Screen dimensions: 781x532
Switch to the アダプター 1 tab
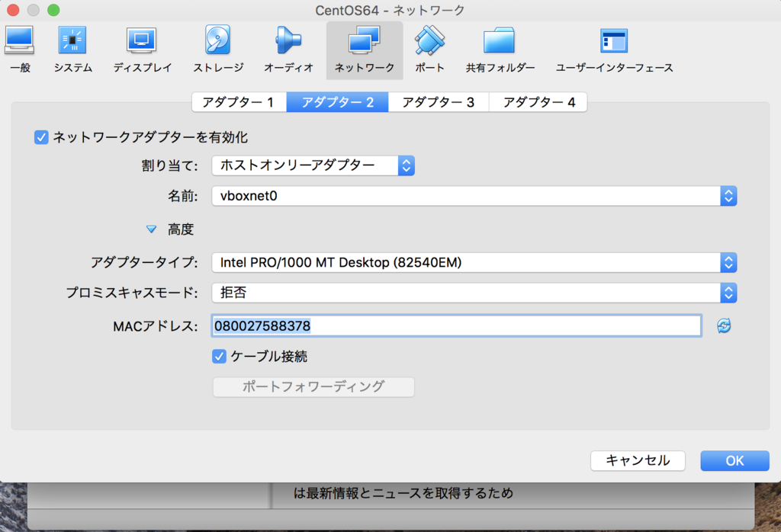pos(239,102)
